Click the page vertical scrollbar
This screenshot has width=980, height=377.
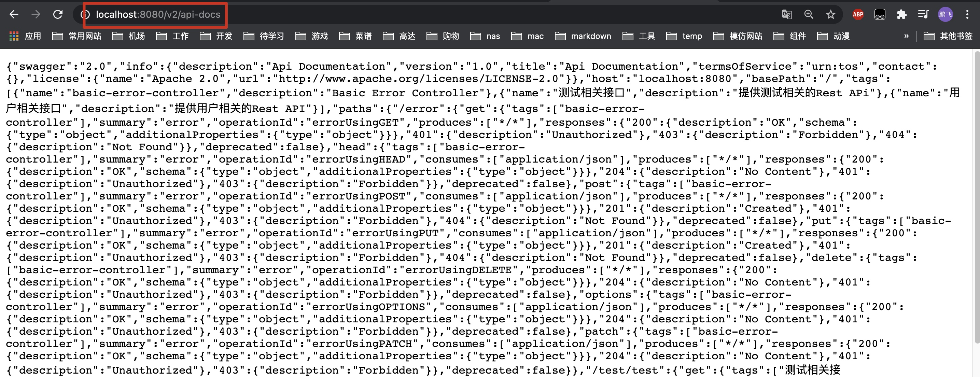pyautogui.click(x=977, y=198)
